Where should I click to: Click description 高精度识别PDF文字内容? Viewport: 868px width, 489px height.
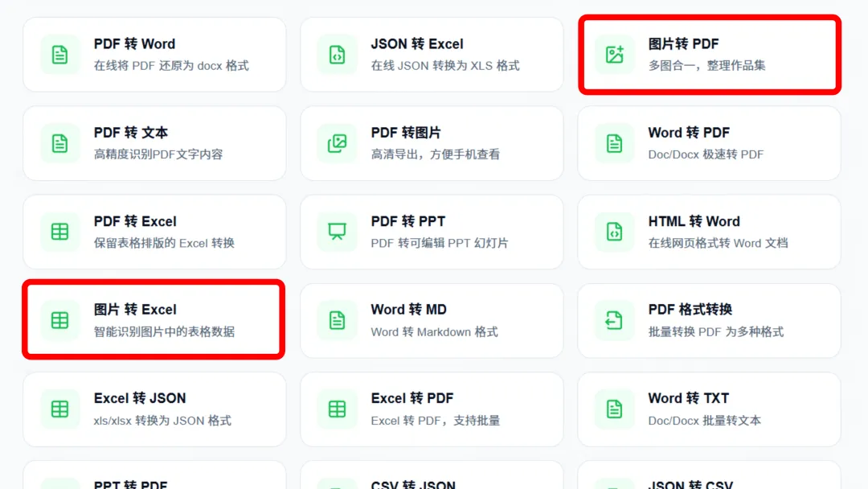[x=158, y=154]
